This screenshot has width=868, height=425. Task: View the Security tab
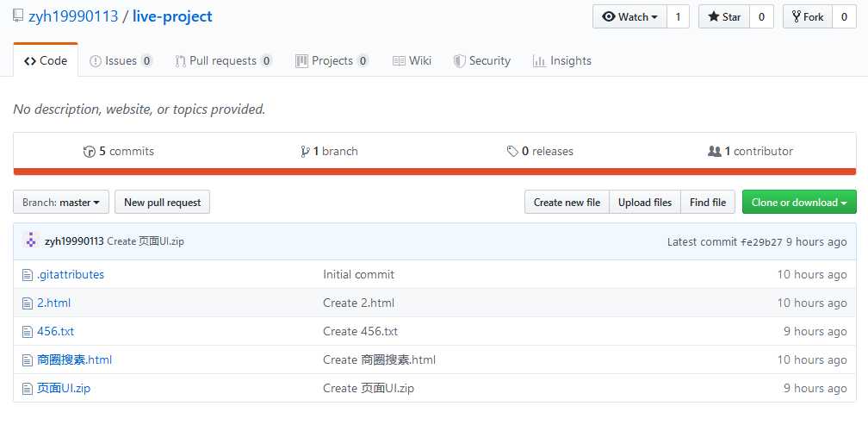481,61
